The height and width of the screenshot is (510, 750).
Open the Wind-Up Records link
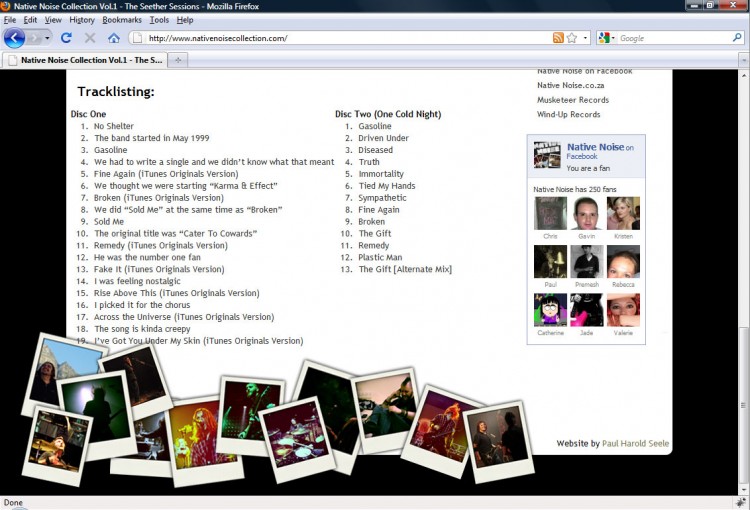click(568, 114)
